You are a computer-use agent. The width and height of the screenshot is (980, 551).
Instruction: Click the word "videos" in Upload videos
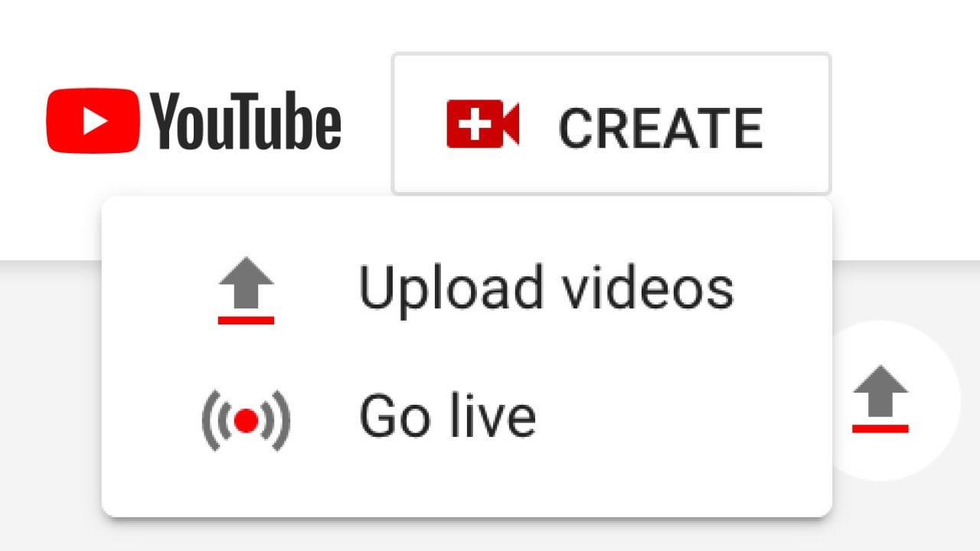tap(635, 288)
